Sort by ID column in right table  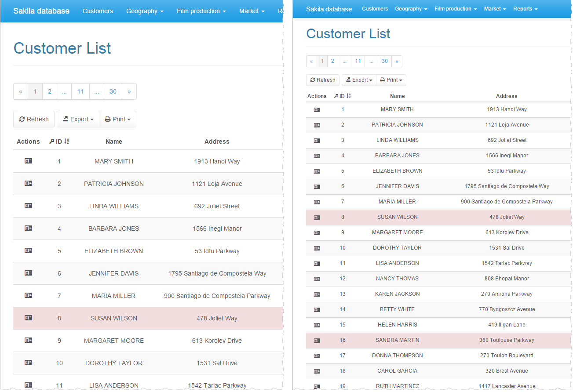point(343,96)
